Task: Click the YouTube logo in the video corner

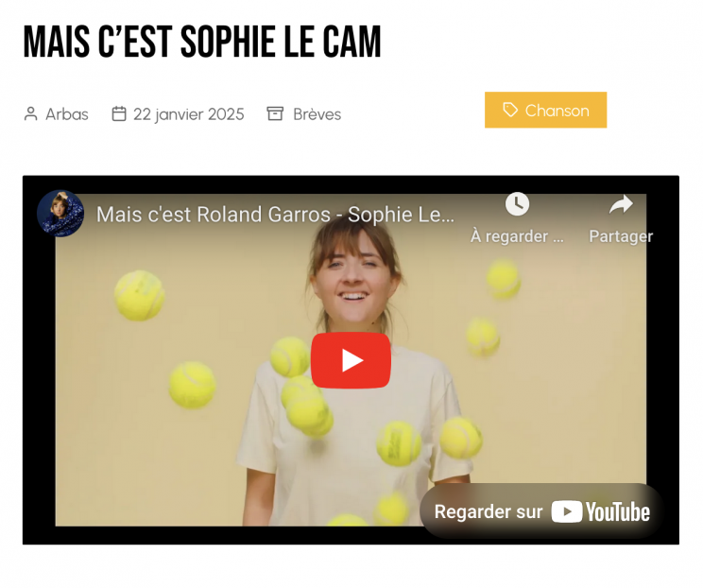Action: 600,511
